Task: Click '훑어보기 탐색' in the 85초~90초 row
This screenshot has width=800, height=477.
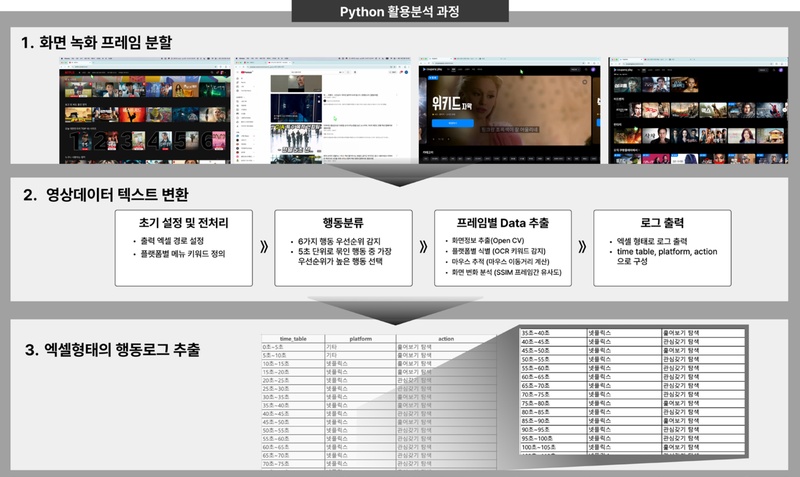Action: click(x=703, y=421)
